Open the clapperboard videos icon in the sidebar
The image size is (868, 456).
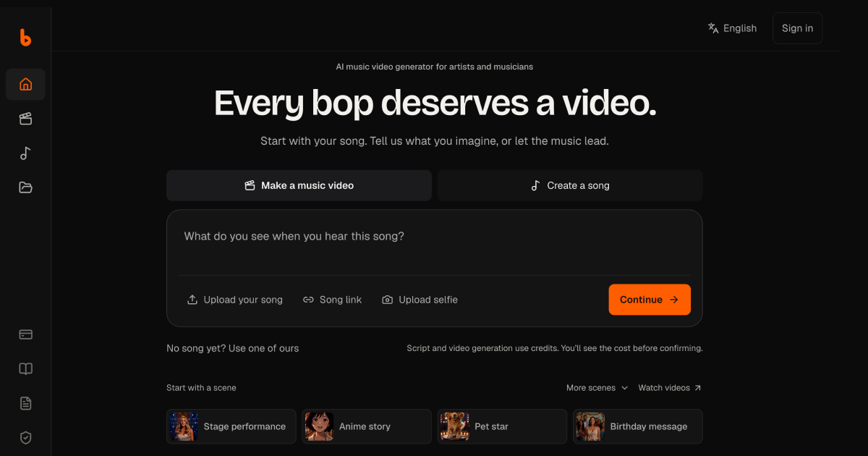pos(25,119)
